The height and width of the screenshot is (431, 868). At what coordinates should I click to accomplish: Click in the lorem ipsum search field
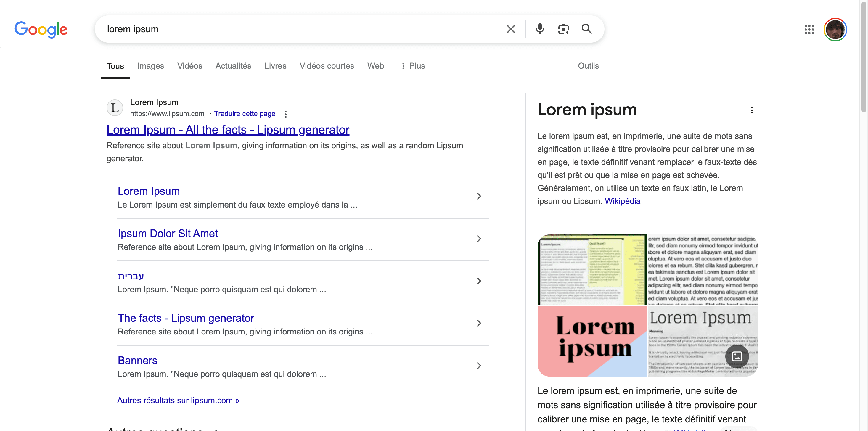300,29
